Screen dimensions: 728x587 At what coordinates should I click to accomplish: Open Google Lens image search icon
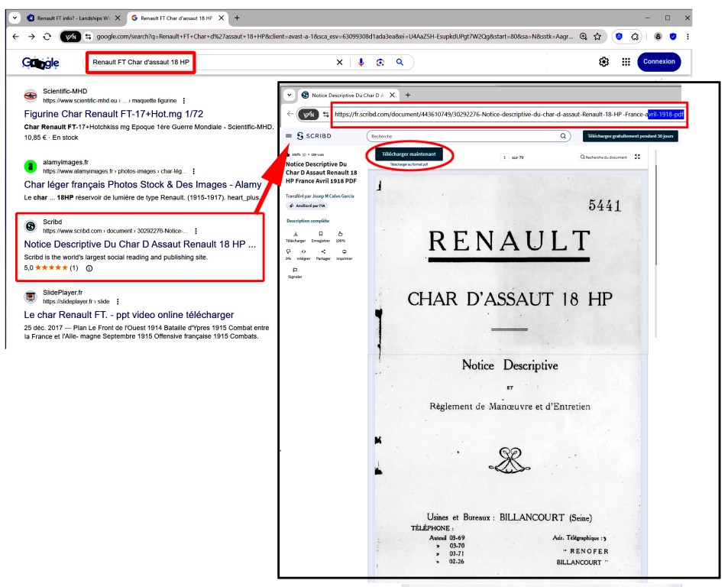[x=380, y=62]
